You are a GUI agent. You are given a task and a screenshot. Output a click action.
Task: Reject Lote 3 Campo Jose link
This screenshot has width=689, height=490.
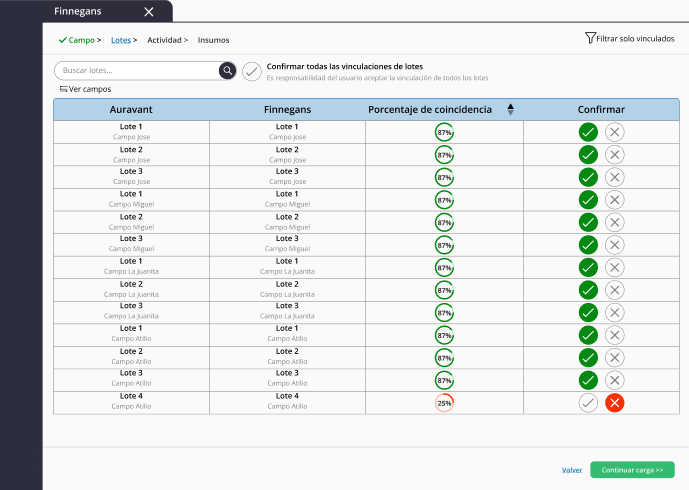[x=614, y=178]
